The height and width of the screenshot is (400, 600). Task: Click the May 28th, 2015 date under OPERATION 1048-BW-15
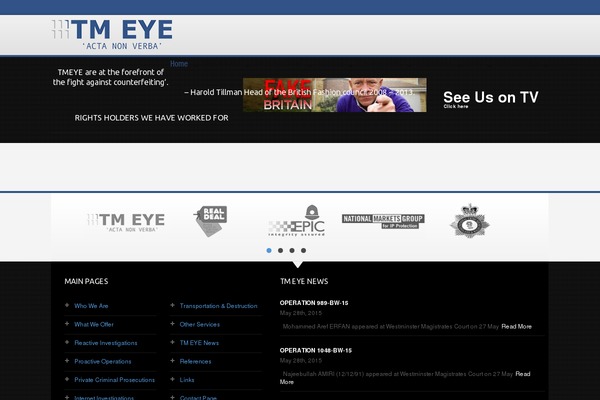pyautogui.click(x=300, y=361)
